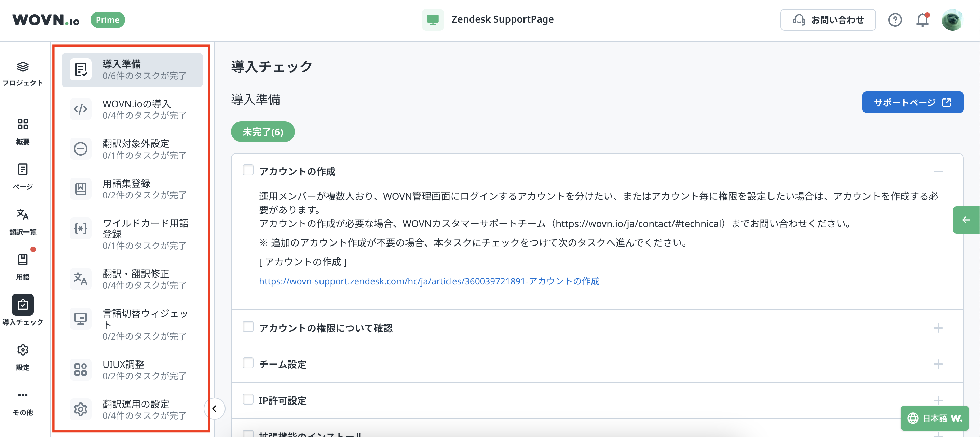Screen dimensions: 980x437
Task: Open 翻訳一覧 translation list icon
Action: tap(23, 215)
